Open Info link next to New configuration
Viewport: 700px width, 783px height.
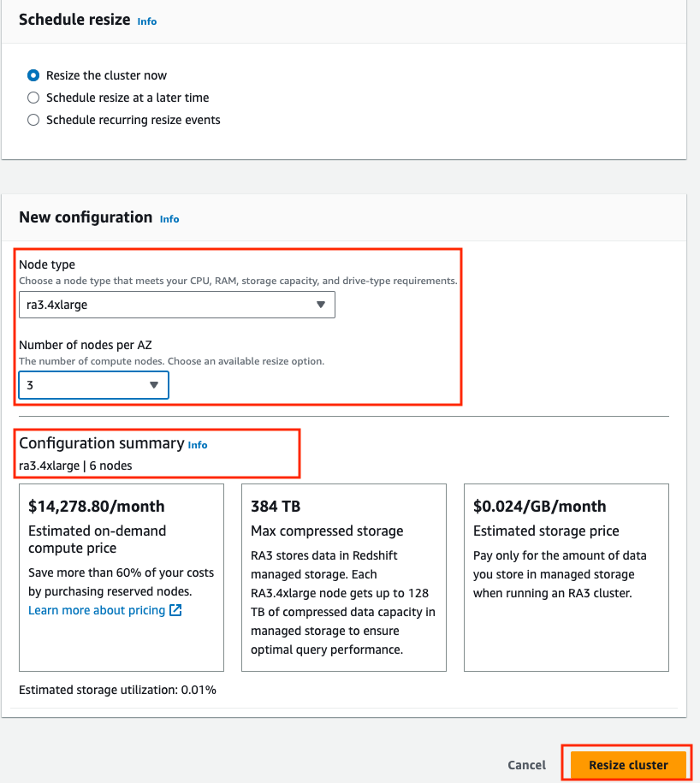coord(169,219)
